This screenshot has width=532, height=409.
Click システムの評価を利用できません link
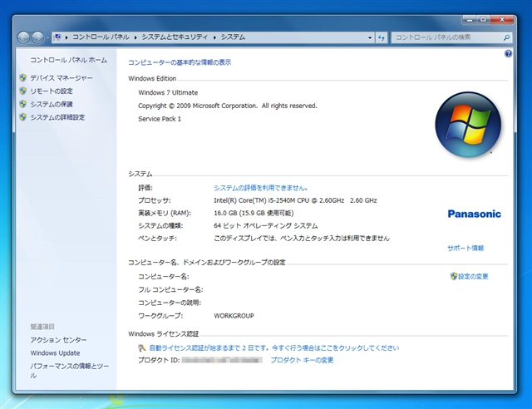260,188
